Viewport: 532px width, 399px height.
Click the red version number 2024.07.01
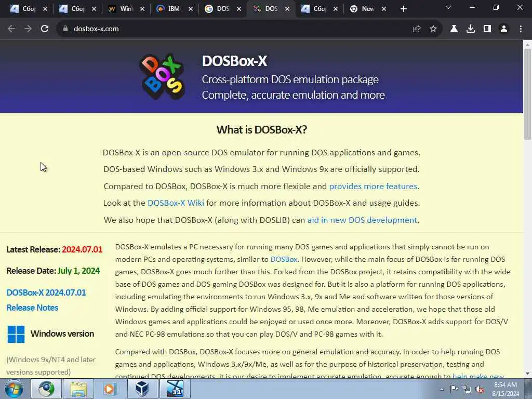pos(82,249)
